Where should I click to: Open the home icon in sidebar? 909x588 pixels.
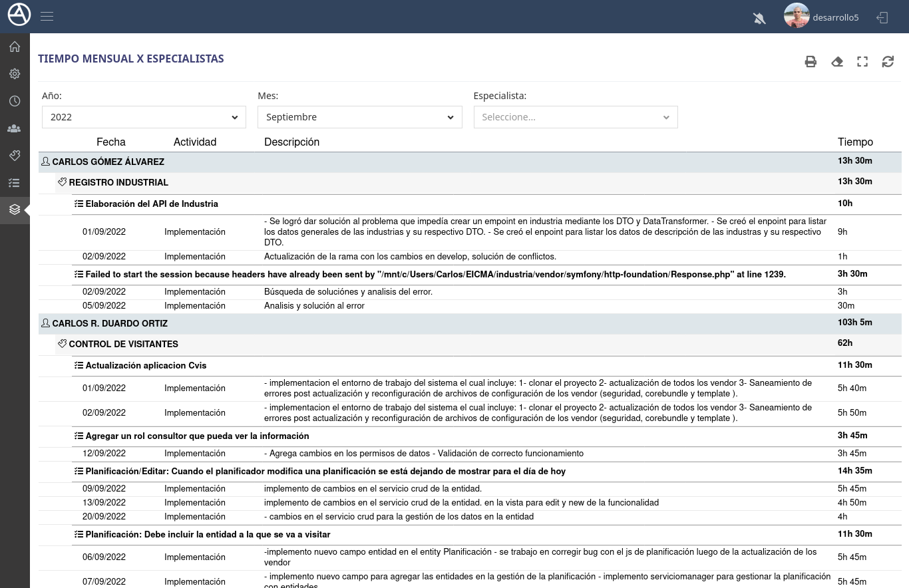tap(15, 47)
